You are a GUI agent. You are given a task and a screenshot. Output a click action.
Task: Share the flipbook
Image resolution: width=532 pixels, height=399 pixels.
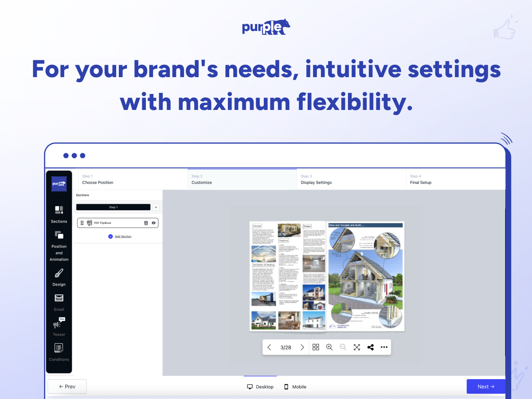(x=371, y=348)
